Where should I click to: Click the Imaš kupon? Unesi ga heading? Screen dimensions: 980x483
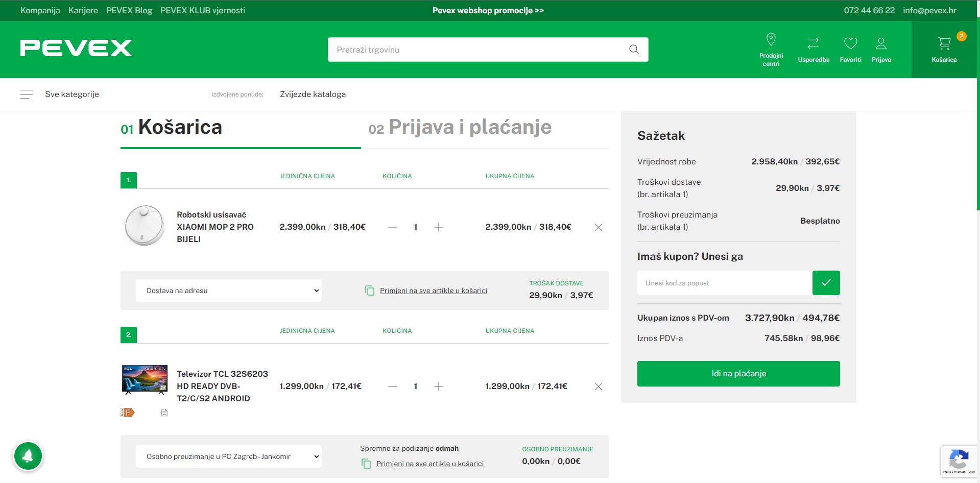point(690,256)
